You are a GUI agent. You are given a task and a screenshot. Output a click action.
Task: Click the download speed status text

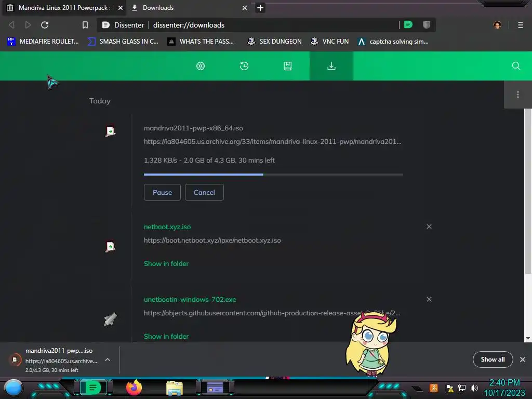click(x=209, y=160)
